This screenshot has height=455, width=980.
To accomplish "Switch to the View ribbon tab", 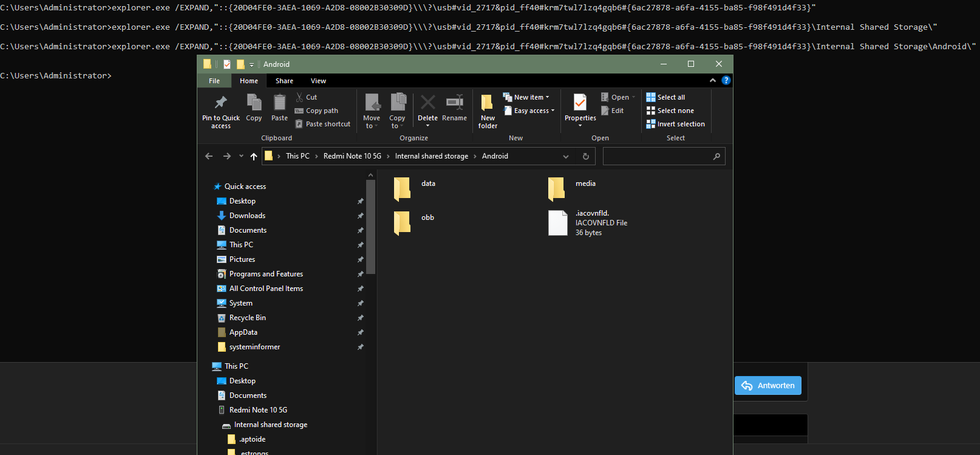I will tap(318, 81).
